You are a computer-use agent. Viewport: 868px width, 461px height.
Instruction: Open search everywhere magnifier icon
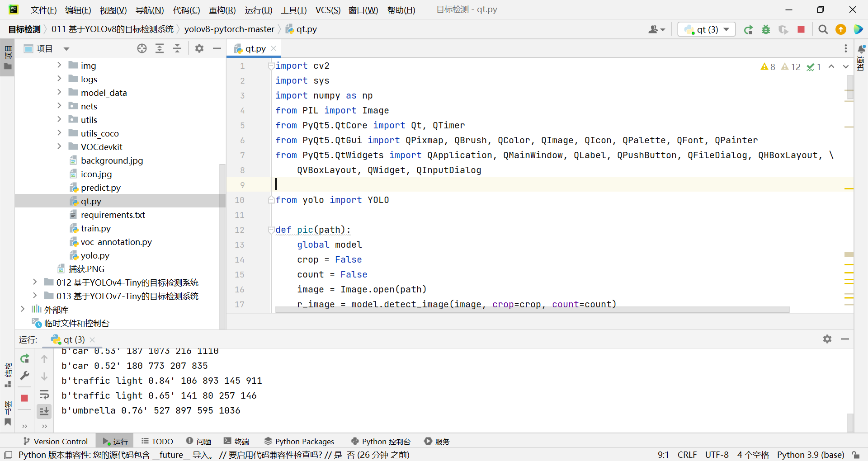coord(823,30)
